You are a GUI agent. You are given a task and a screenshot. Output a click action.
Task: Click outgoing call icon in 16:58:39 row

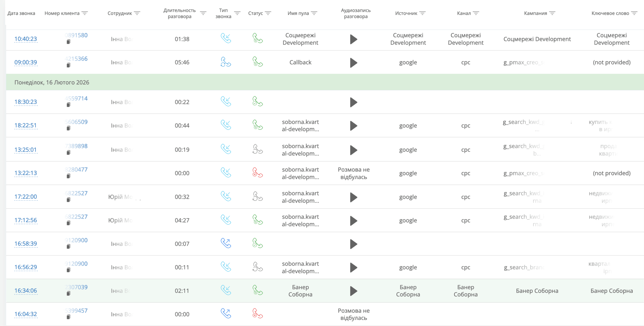(226, 243)
